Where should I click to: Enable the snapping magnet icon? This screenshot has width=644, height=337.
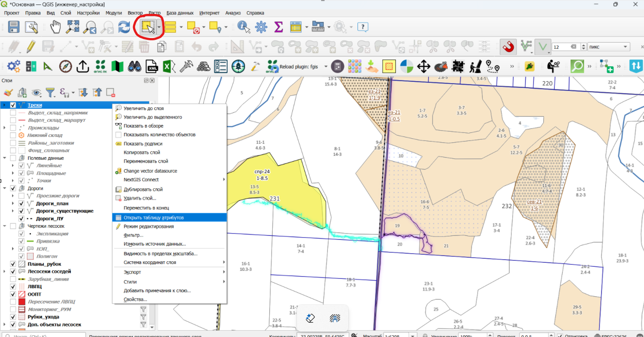pyautogui.click(x=507, y=47)
